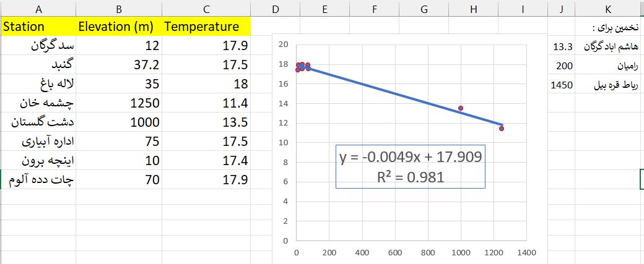Select column A header
The width and height of the screenshot is (644, 264).
[38, 9]
